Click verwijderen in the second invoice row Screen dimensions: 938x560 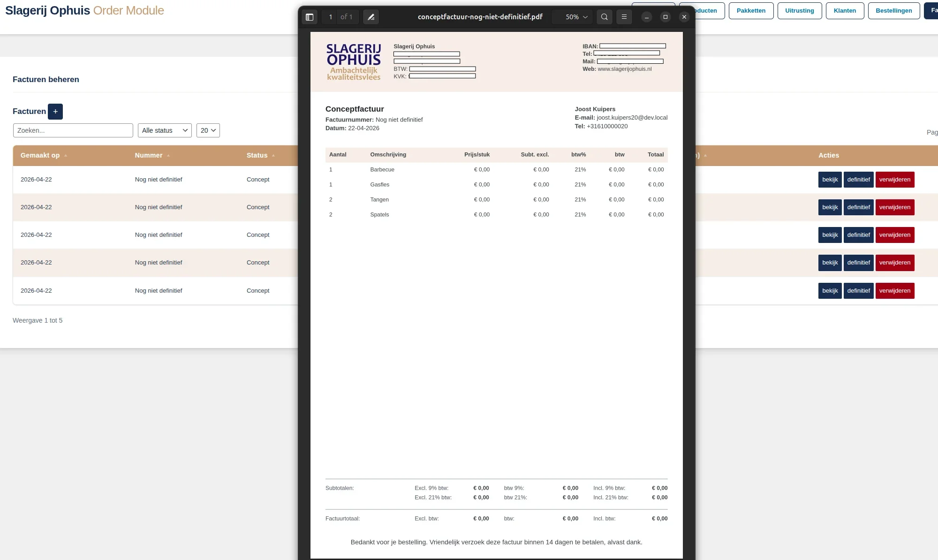[x=895, y=207]
